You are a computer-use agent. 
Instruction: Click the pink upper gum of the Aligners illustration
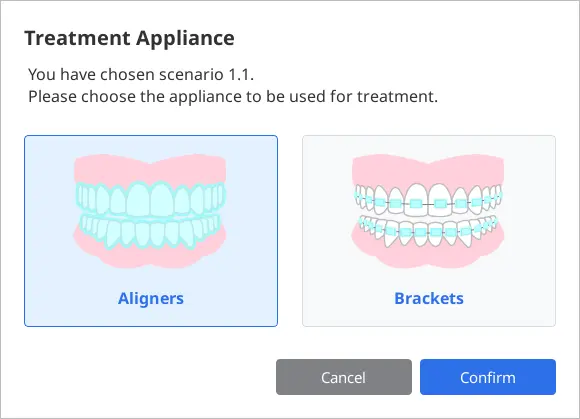[150, 168]
